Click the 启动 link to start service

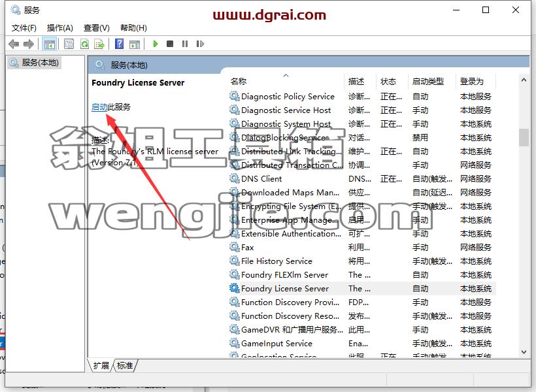[x=99, y=107]
